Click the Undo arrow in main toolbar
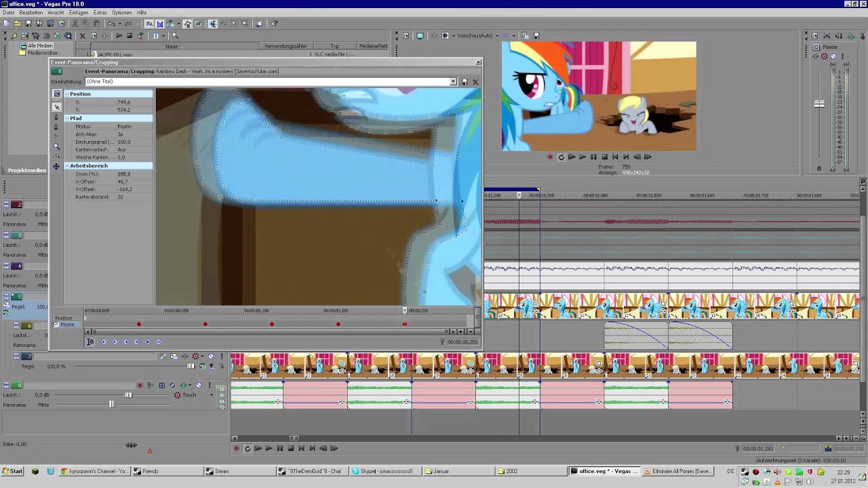Viewport: 868px width, 488px height. click(x=111, y=23)
